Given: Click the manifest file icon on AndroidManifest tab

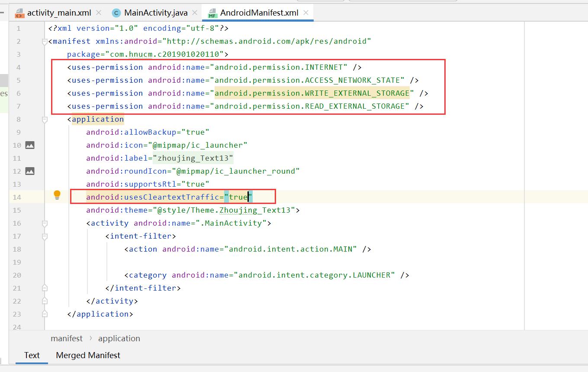Looking at the screenshot, I should coord(212,13).
